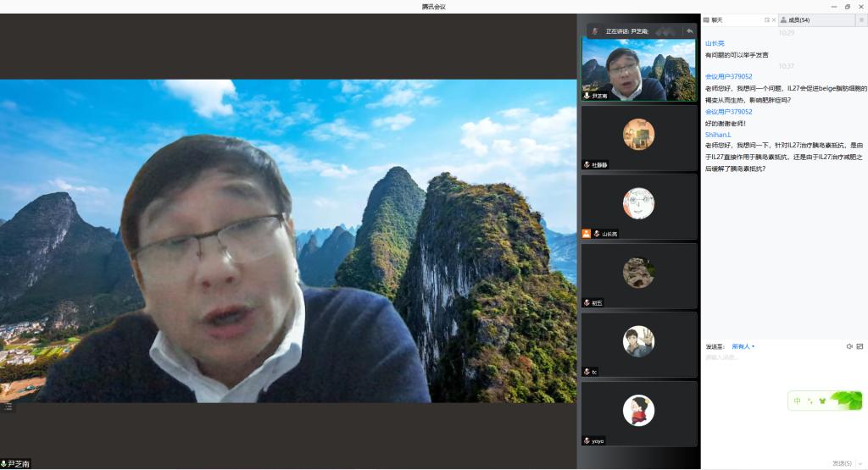Toggle Chinese input mode 中 on IME bar
868x470 pixels.
point(797,401)
